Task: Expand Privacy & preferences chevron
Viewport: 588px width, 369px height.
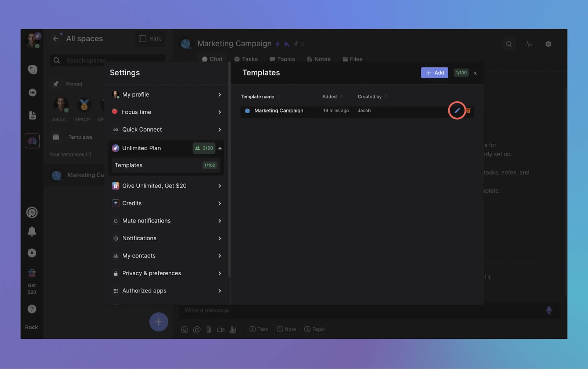Action: (219, 273)
